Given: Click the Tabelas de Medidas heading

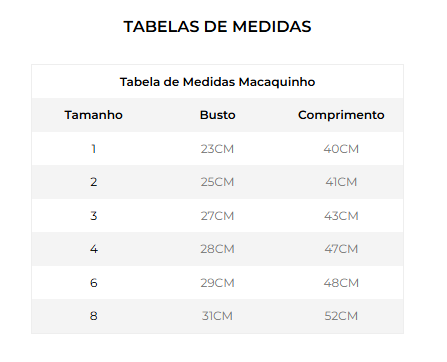Looking at the screenshot, I should (217, 27).
